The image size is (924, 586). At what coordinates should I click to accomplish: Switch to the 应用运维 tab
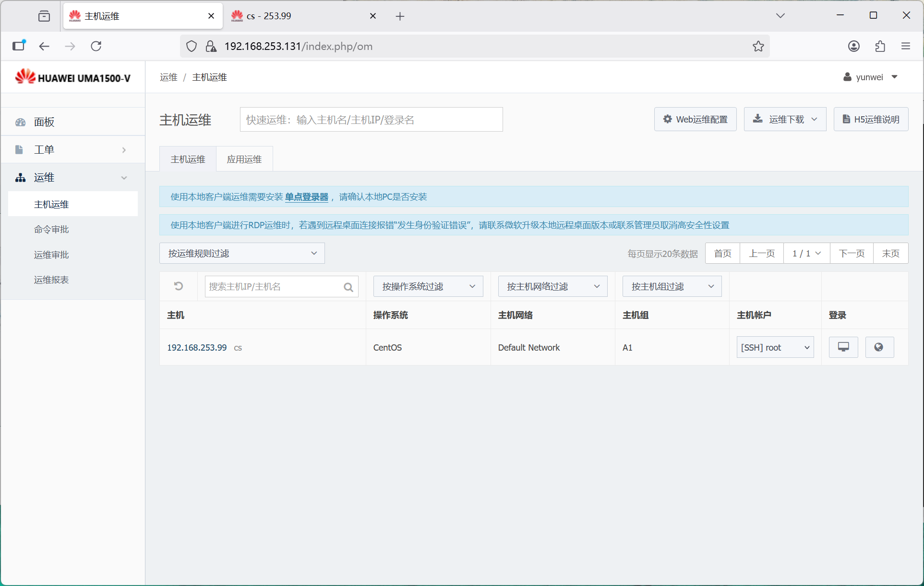click(x=244, y=159)
